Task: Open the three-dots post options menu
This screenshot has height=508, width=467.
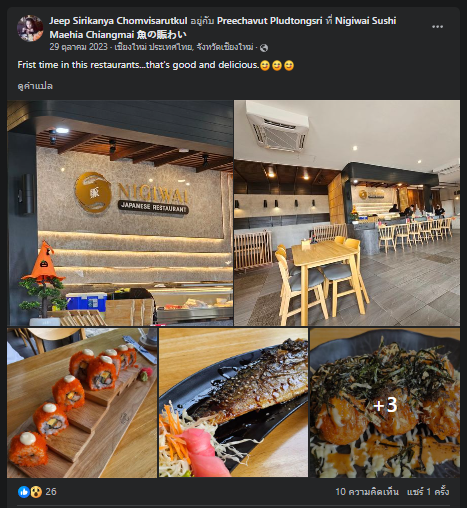Action: (x=437, y=27)
